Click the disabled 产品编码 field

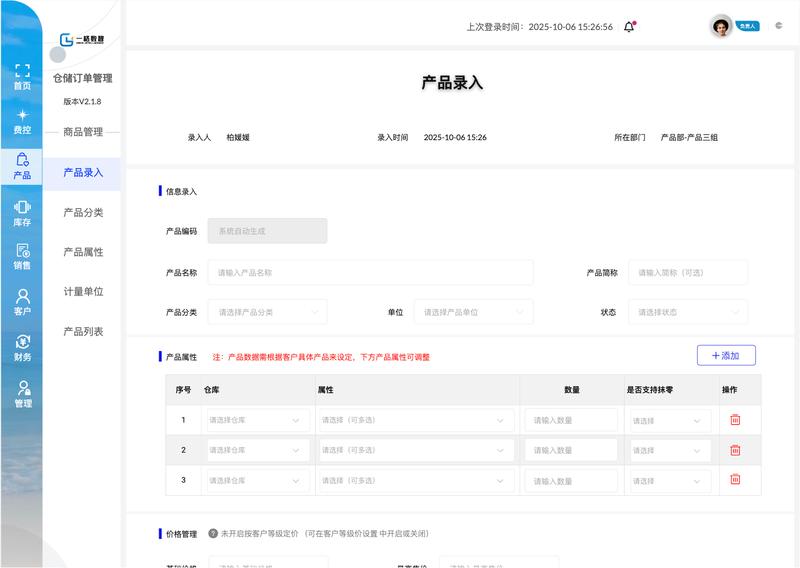(x=267, y=231)
